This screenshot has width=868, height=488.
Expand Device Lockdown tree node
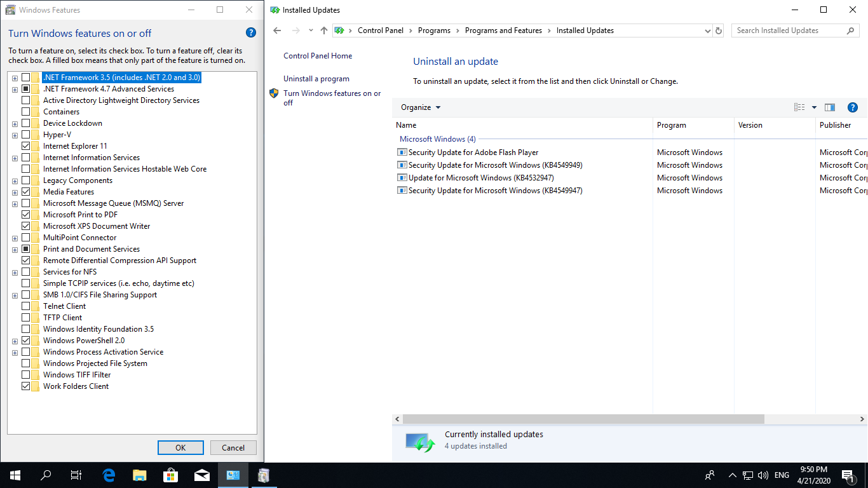coord(15,124)
